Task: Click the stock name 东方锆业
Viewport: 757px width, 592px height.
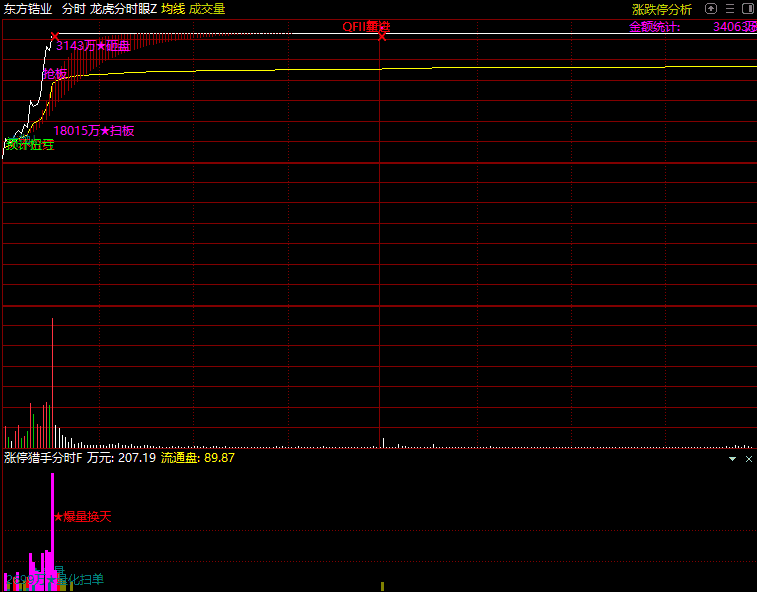Action: click(28, 9)
